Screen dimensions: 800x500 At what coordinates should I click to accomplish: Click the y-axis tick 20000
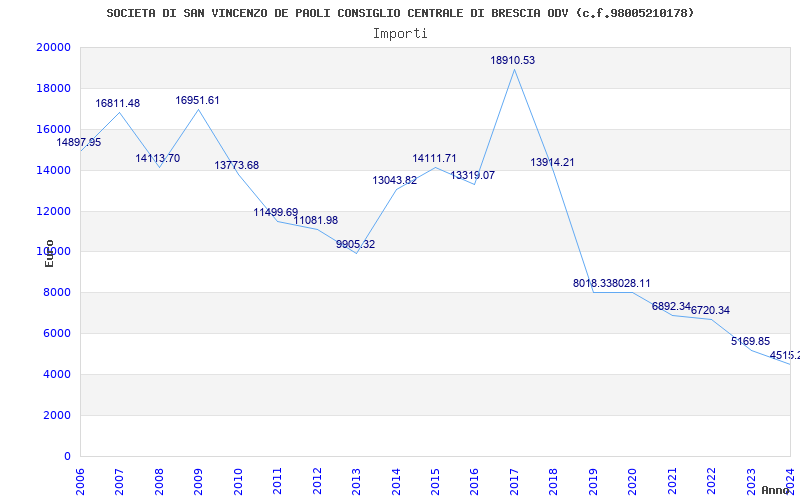(53, 47)
